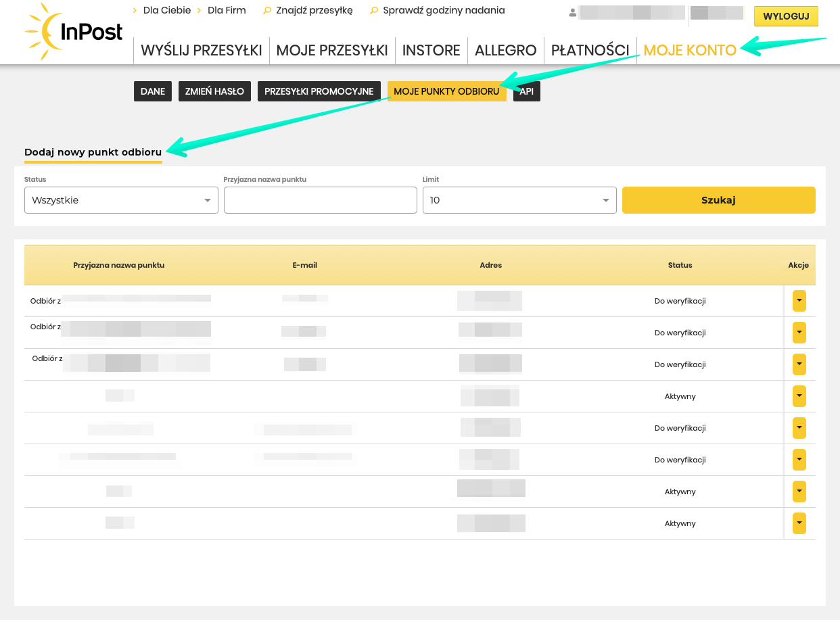Click the Przyjazna nazwa punktu column header
The width and height of the screenshot is (840, 620).
point(119,265)
